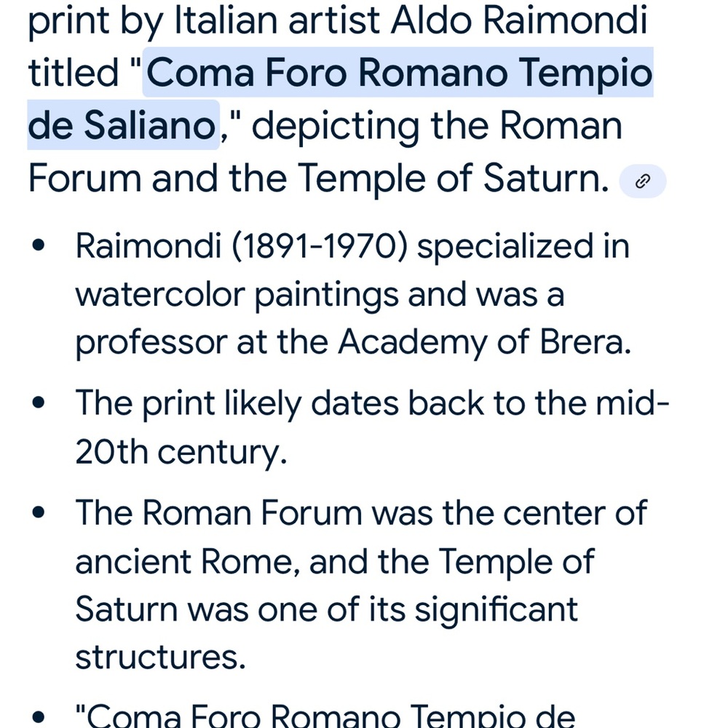Click the highlighted "Coma Foro Romano Tempio" text
Viewport: 728px width, 728px height.
[399, 72]
